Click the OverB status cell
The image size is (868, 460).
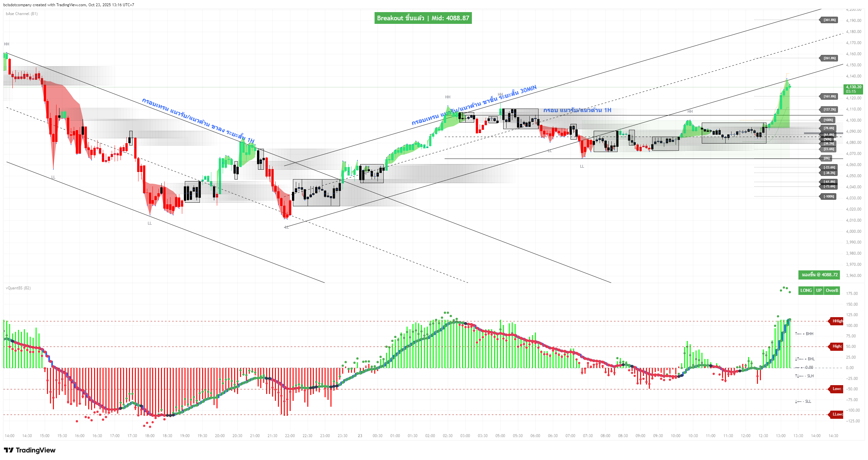click(831, 290)
